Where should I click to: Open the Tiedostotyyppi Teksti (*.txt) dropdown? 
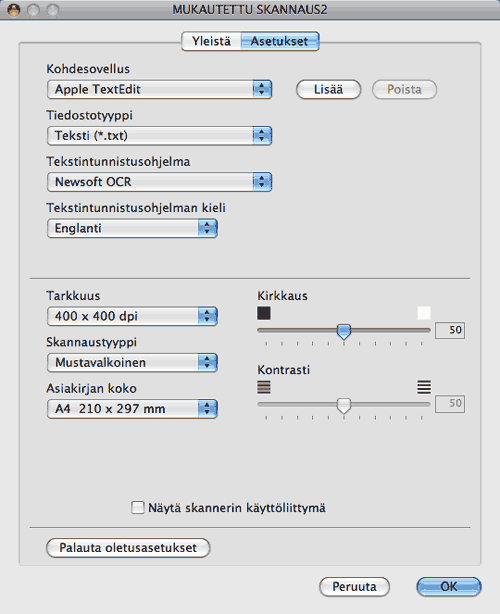159,135
